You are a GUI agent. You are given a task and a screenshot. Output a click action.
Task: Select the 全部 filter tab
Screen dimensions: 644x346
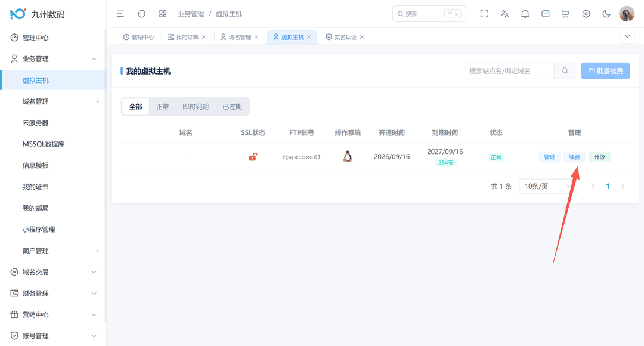pos(135,106)
